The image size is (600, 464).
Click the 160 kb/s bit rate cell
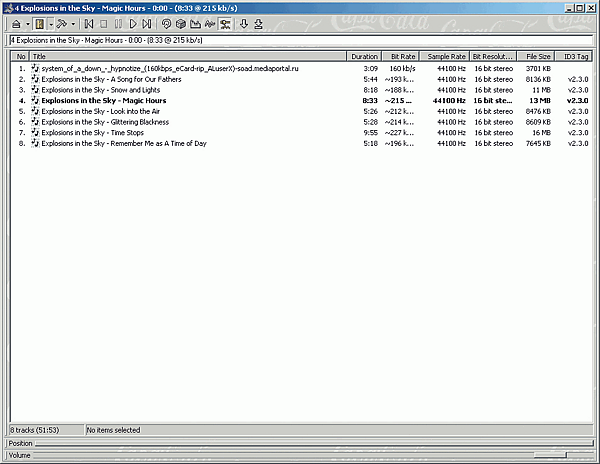402,68
